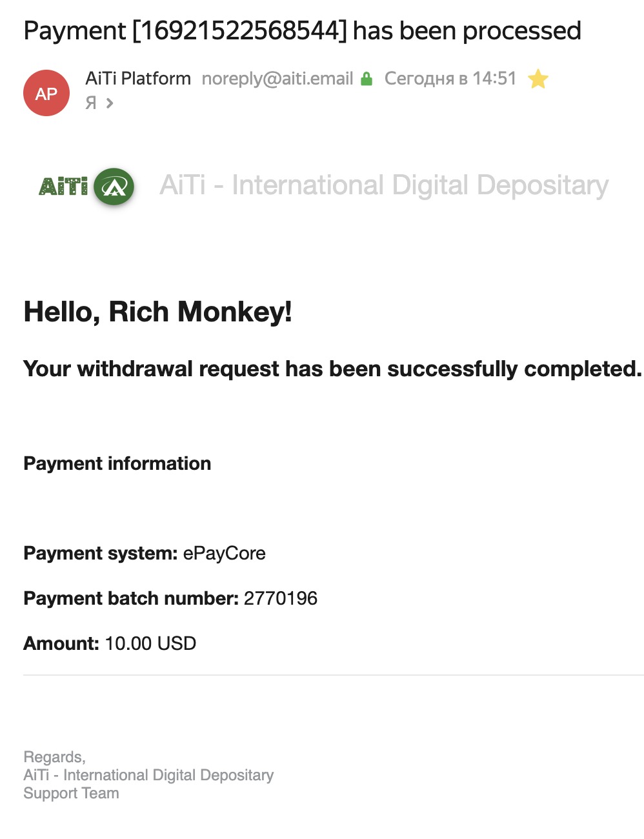This screenshot has width=644, height=839.
Task: Click the Payment information heading
Action: click(117, 463)
